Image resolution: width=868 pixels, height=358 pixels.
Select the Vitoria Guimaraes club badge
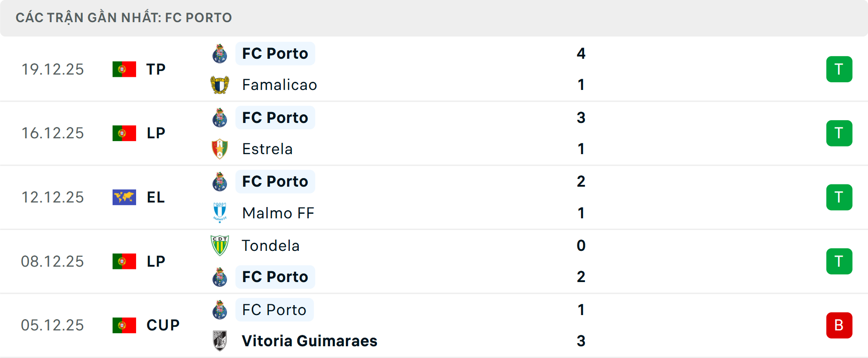coord(220,341)
